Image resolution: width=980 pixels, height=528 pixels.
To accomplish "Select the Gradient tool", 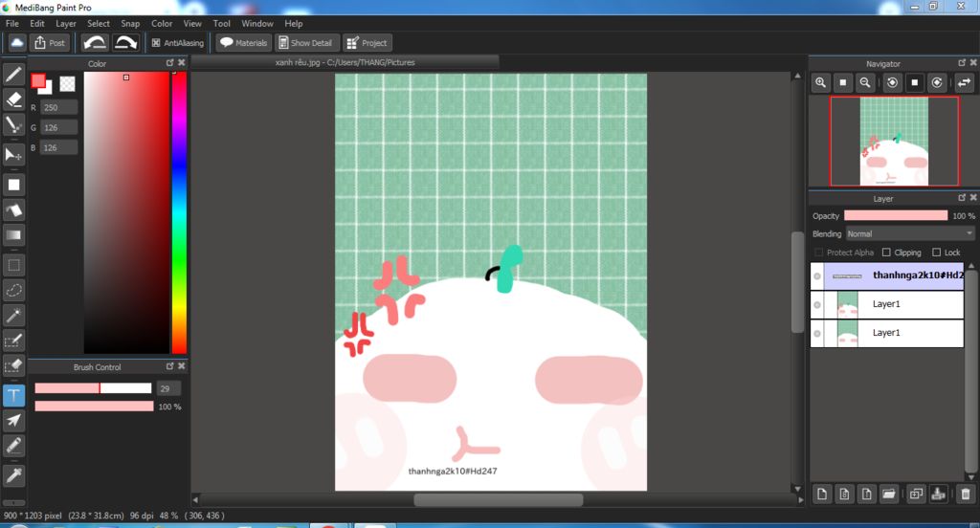I will point(13,235).
